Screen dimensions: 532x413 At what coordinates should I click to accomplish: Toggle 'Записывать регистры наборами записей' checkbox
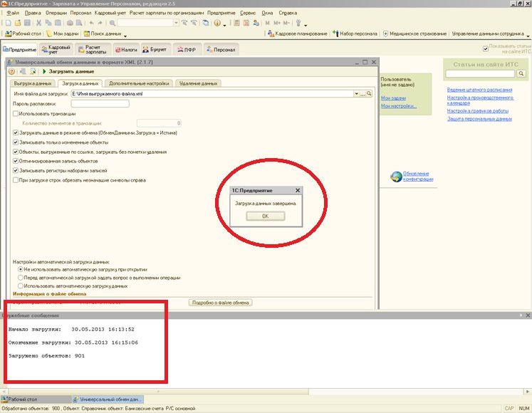[x=16, y=170]
